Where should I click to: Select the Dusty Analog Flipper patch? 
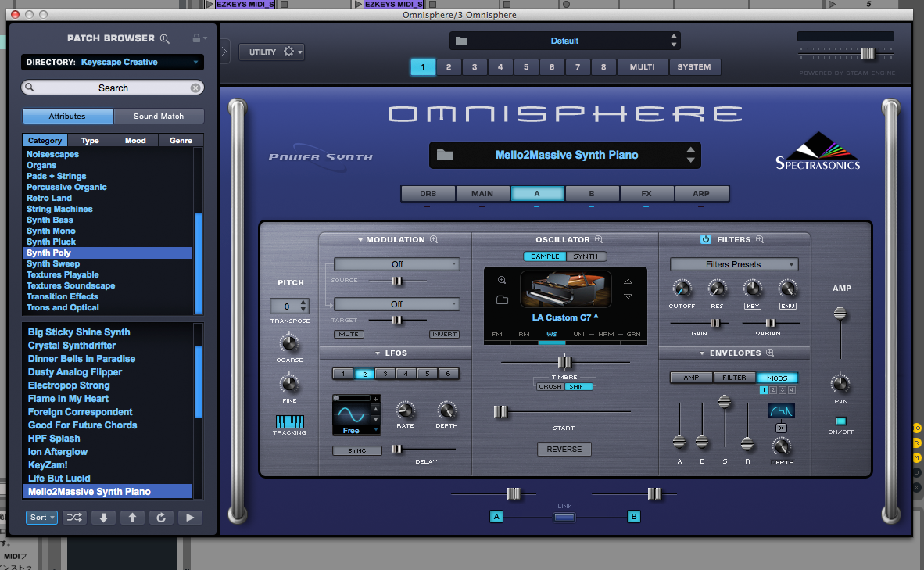(75, 372)
